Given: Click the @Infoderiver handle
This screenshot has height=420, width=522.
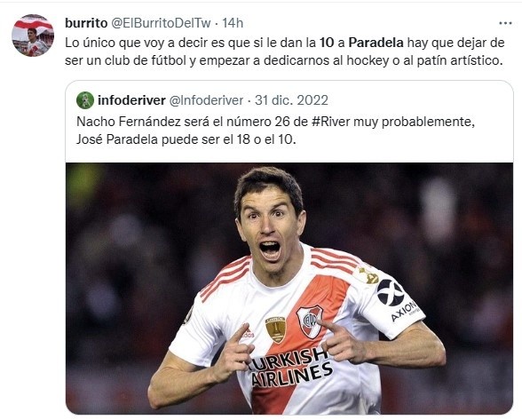Looking at the screenshot, I should [206, 100].
